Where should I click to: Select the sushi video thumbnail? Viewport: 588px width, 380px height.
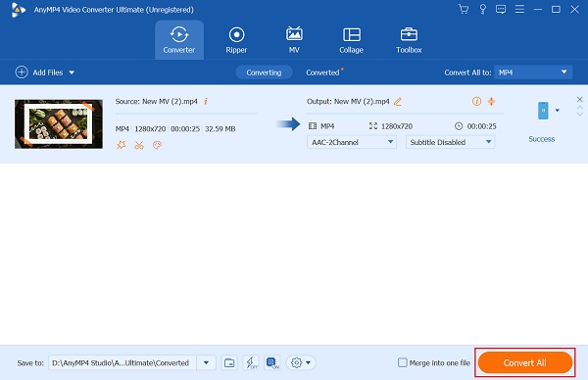[x=59, y=124]
